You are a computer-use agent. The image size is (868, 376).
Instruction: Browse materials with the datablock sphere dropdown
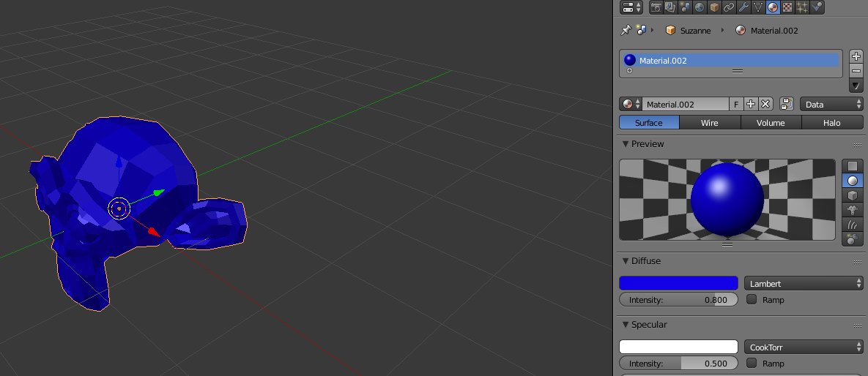pyautogui.click(x=631, y=104)
